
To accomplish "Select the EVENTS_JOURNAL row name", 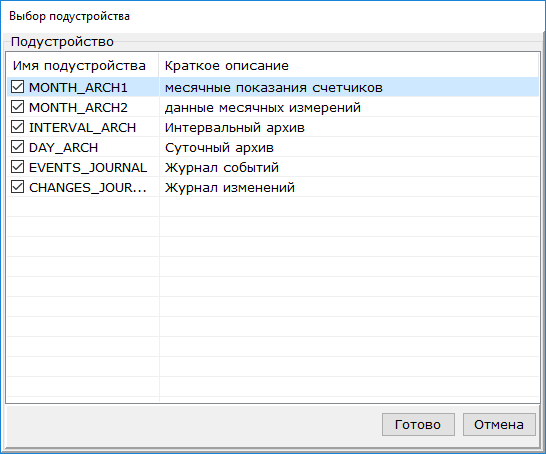I will [x=88, y=168].
